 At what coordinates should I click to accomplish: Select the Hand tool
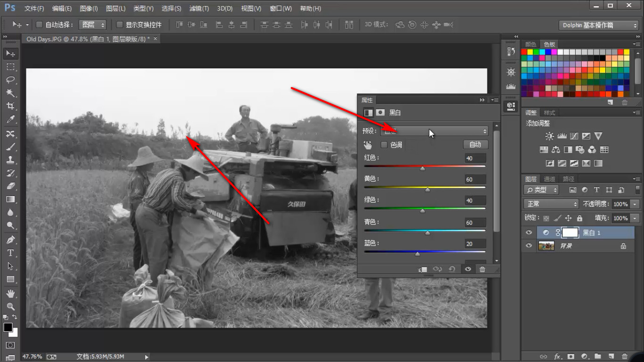[x=10, y=294]
